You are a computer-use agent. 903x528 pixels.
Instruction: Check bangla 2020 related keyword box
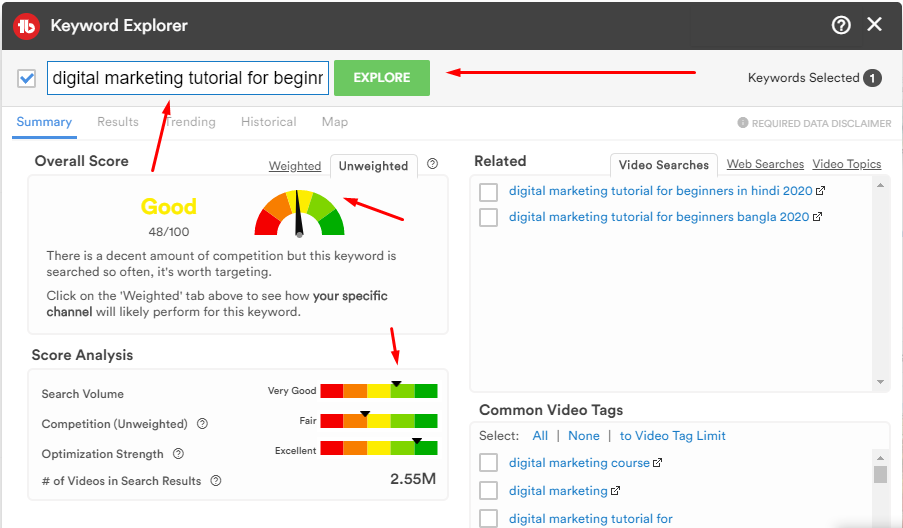[x=488, y=218]
